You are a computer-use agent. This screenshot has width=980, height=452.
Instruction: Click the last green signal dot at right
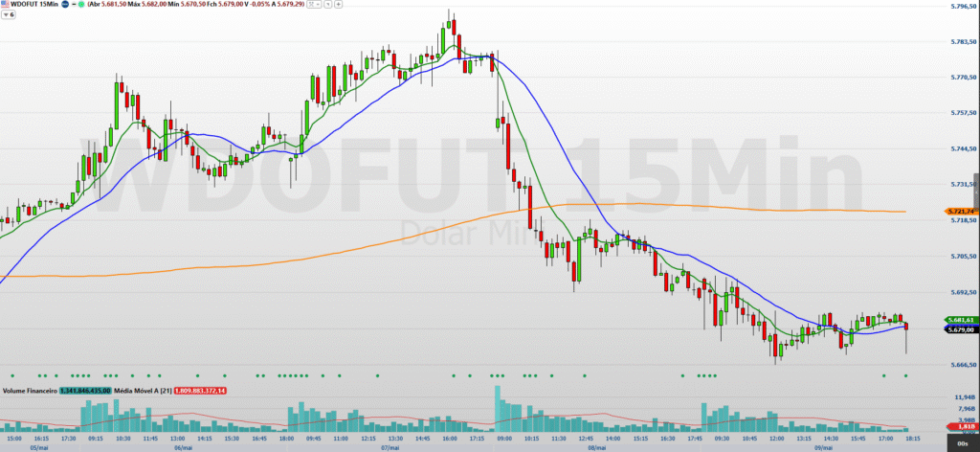[905, 375]
